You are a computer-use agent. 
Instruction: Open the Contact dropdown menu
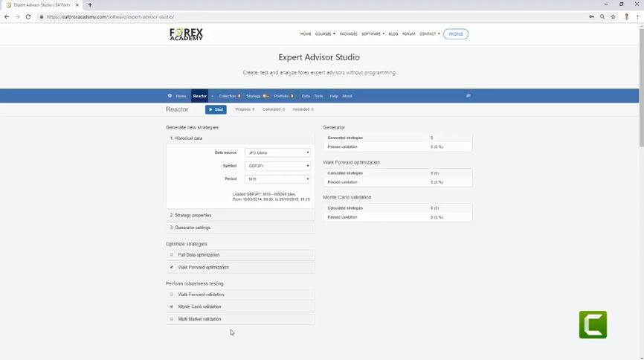click(x=429, y=34)
